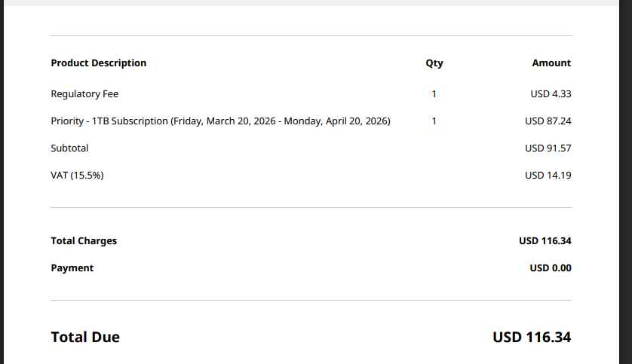The height and width of the screenshot is (364, 632).
Task: Click the Priority - 1TB Subscription description
Action: (x=220, y=121)
